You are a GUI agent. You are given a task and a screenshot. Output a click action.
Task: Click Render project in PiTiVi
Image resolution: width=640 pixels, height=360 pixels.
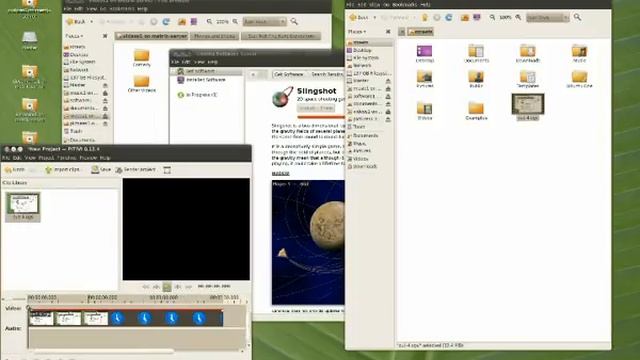pos(135,169)
